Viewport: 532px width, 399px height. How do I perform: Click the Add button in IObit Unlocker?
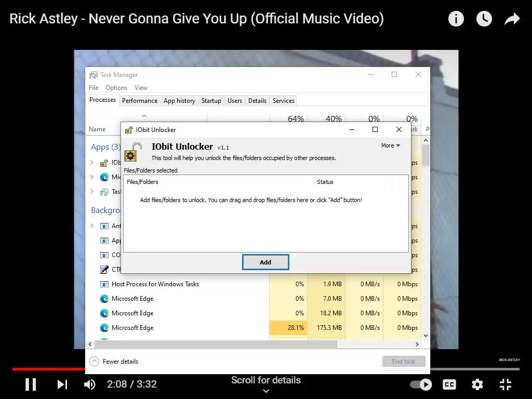coord(265,262)
